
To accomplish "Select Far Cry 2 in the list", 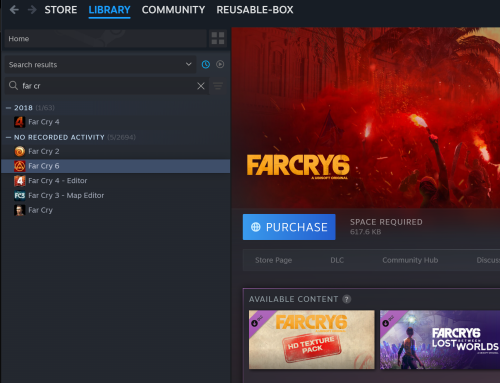I will pyautogui.click(x=116, y=151).
